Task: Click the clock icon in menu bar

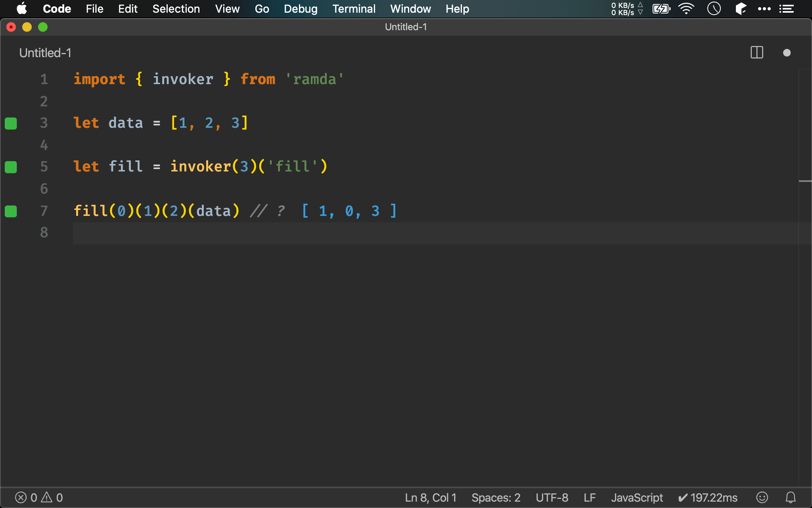Action: click(x=714, y=9)
